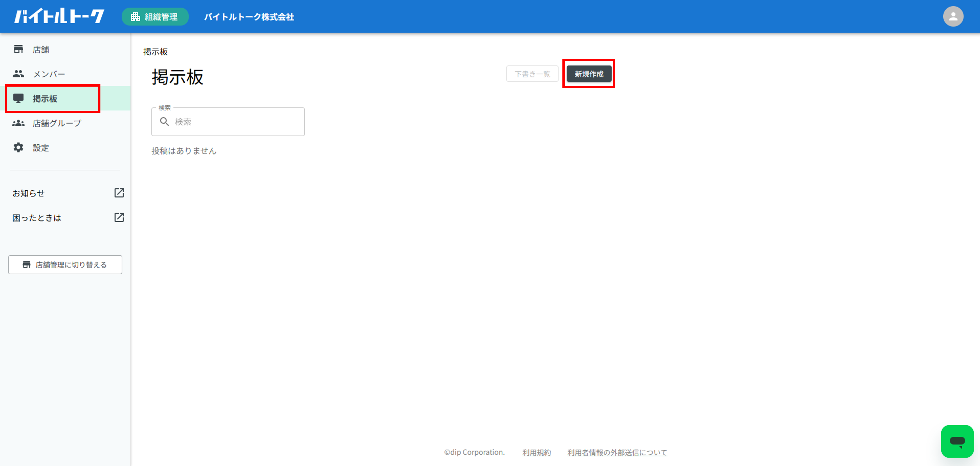This screenshot has width=980, height=466.
Task: Click the people icon next to メンバー
Action: click(18, 74)
